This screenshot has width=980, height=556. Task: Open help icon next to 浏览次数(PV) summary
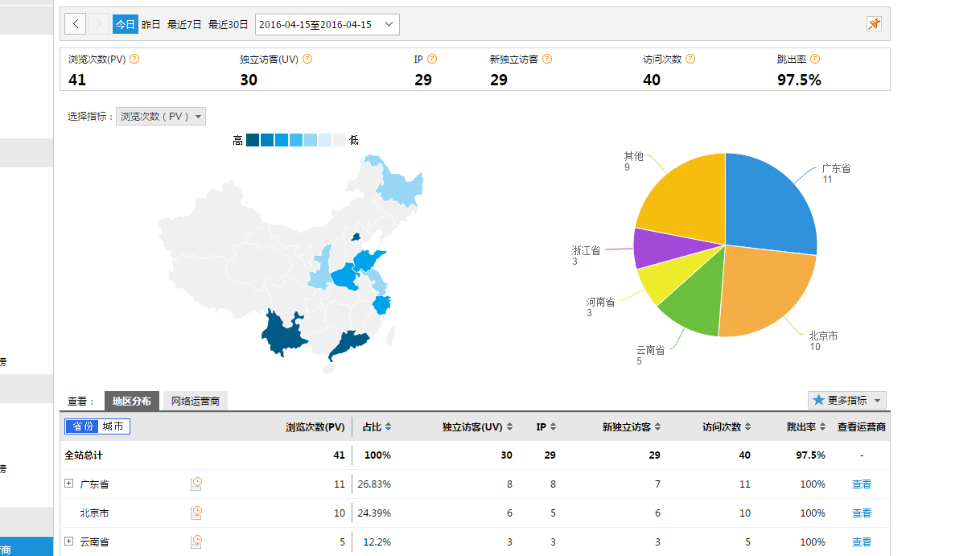[x=134, y=59]
